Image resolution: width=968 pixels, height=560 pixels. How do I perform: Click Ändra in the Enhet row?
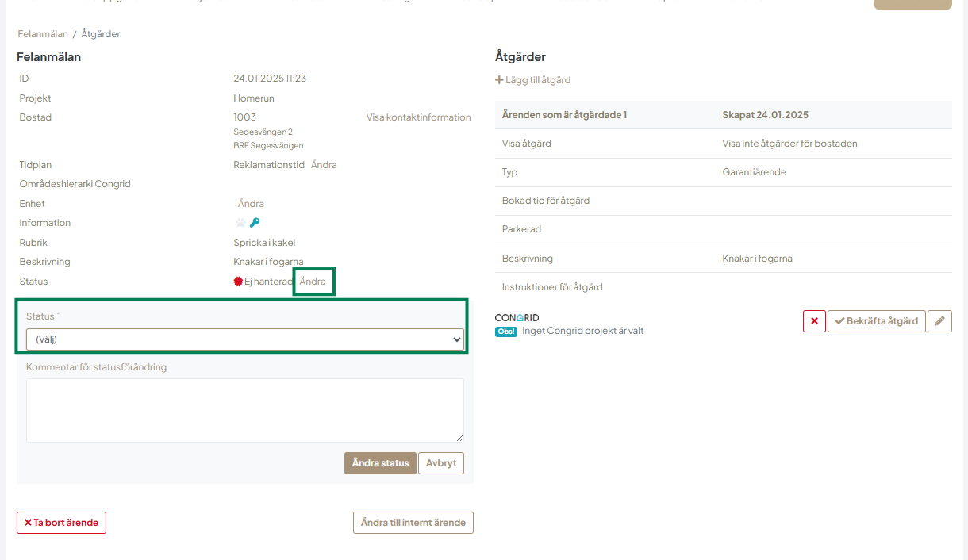[x=251, y=204]
